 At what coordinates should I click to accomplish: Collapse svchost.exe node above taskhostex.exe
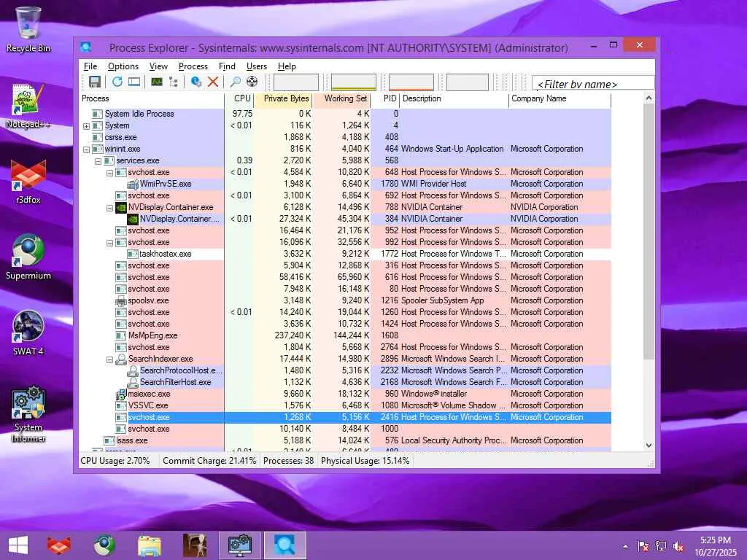pos(109,243)
